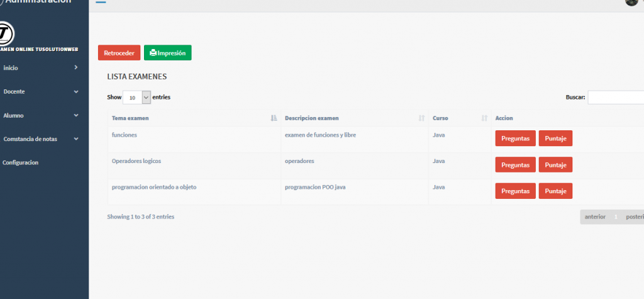644x299 pixels.
Task: Open the Show entries dropdown
Action: (x=137, y=98)
